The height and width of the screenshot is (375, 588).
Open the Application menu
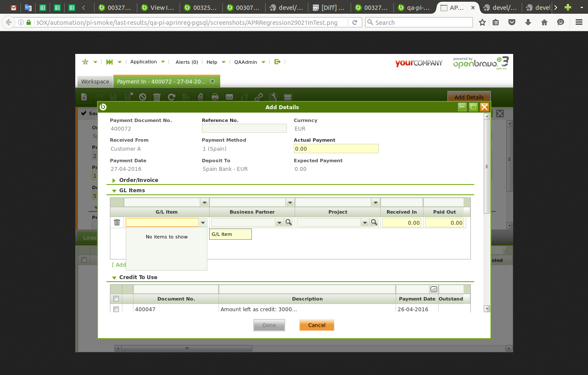pyautogui.click(x=144, y=62)
